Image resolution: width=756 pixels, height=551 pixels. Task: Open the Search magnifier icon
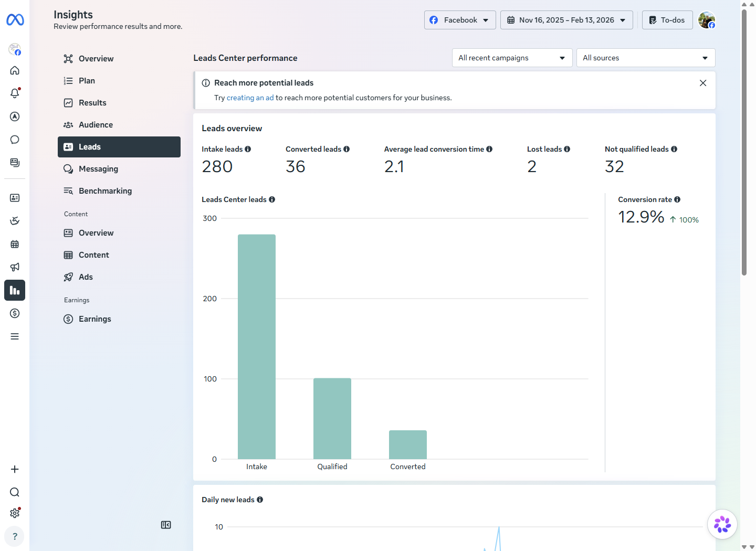(15, 492)
